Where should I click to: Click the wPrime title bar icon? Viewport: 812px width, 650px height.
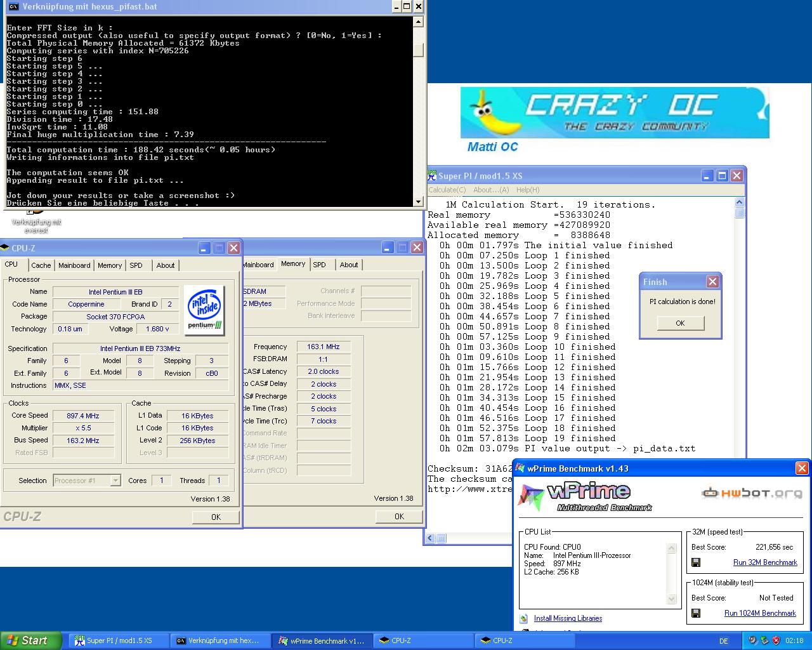[520, 468]
